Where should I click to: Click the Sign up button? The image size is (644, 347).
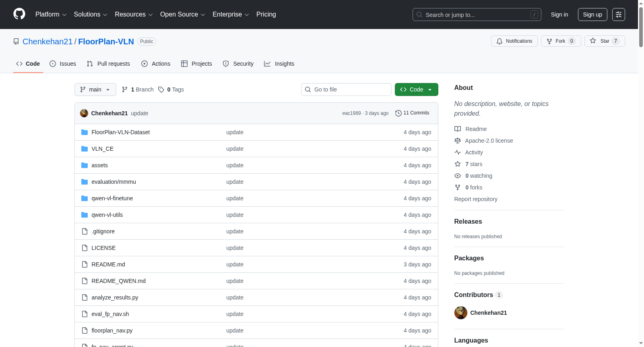point(592,15)
